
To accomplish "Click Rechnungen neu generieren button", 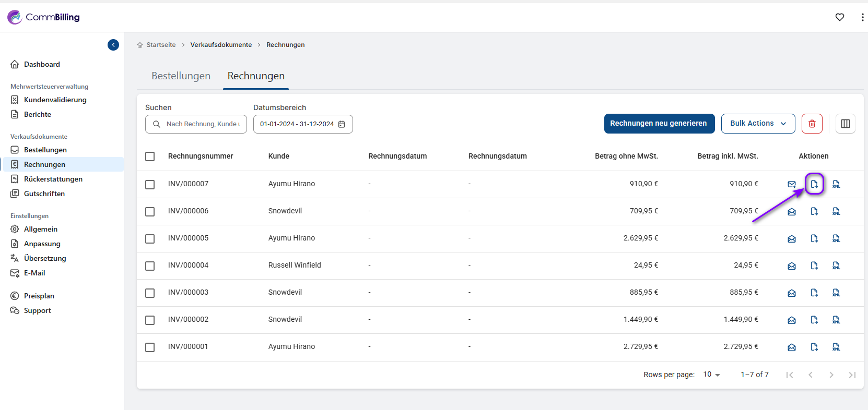I will [659, 124].
